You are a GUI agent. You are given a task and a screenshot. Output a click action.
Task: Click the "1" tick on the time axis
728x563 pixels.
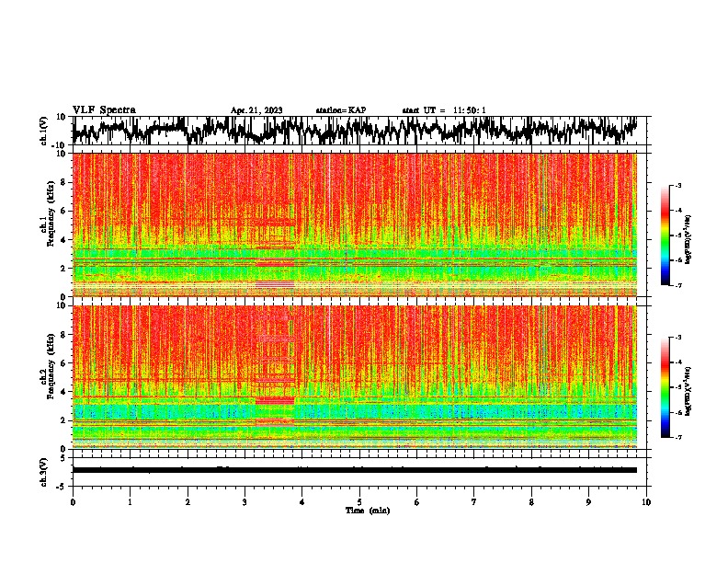pyautogui.click(x=130, y=502)
